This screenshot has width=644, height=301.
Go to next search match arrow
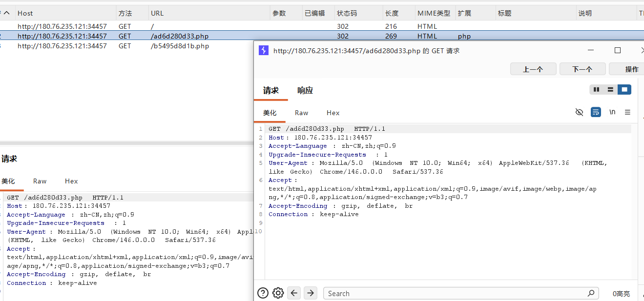pyautogui.click(x=311, y=293)
